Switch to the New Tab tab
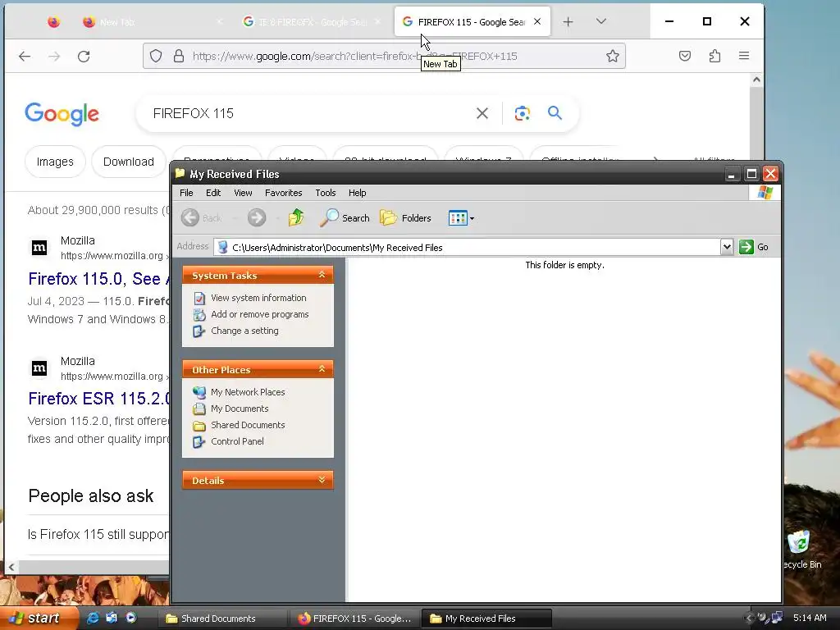This screenshot has width=840, height=630. tap(151, 22)
